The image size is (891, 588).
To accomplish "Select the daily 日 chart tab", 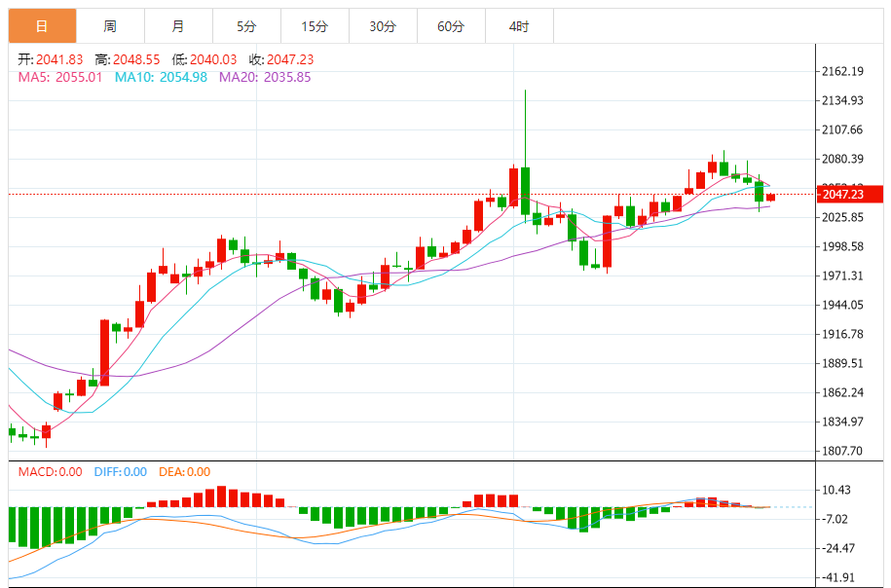I will pos(42,26).
